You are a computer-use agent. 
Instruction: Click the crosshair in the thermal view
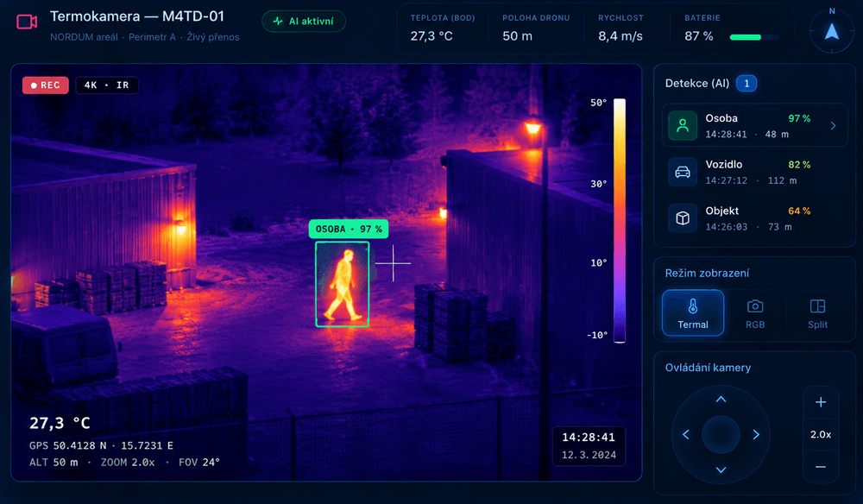pyautogui.click(x=393, y=263)
